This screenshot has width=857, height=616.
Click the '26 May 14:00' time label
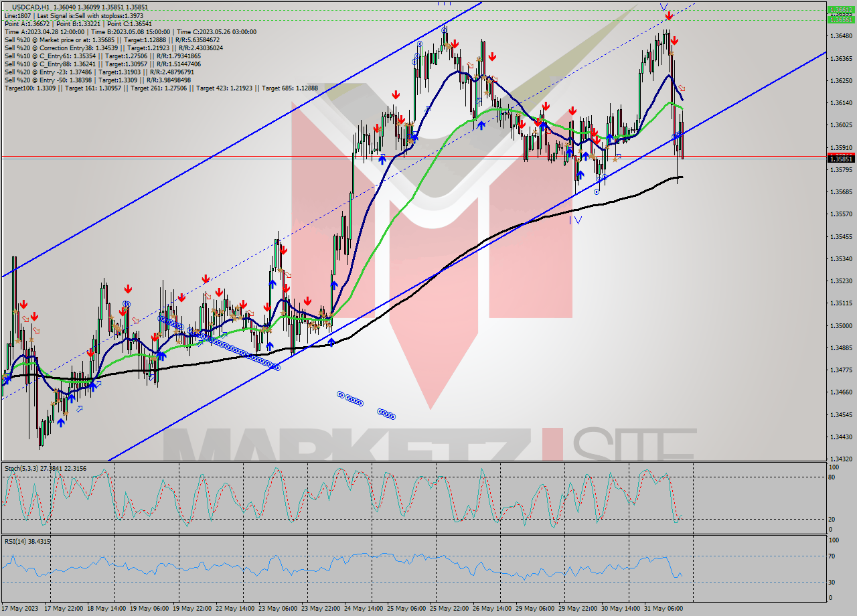click(x=492, y=608)
